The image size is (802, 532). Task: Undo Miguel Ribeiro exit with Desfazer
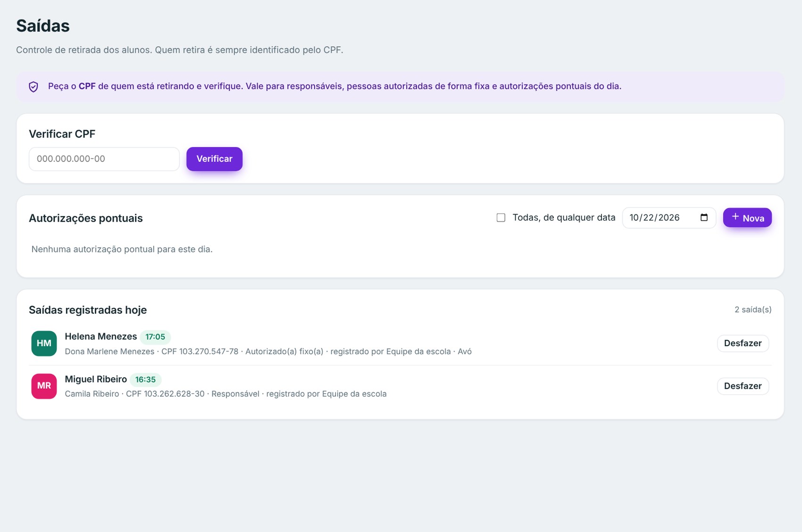[743, 386]
